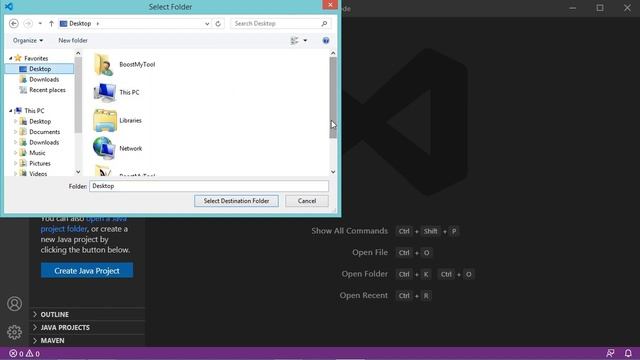The width and height of the screenshot is (640, 360).
Task: Select the Network icon in file list
Action: pyautogui.click(x=104, y=148)
